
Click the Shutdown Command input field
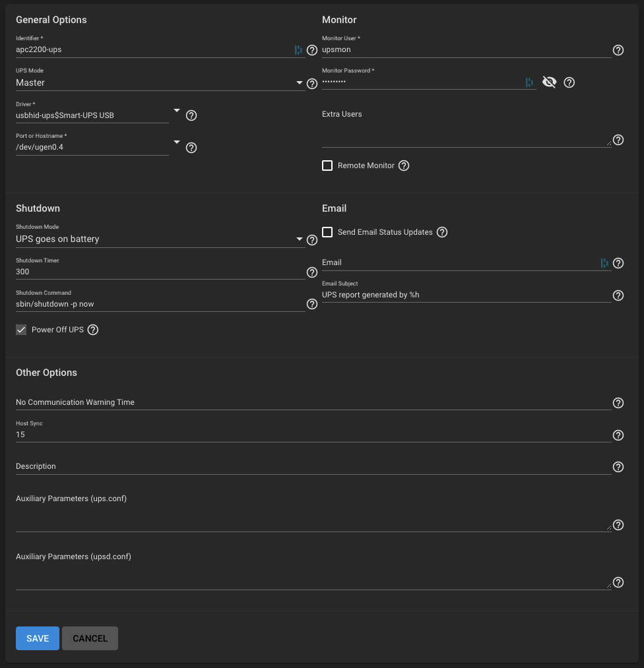click(160, 304)
